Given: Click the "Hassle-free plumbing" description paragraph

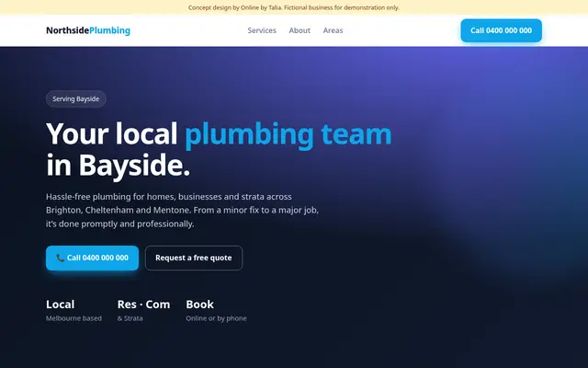Looking at the screenshot, I should tap(182, 211).
